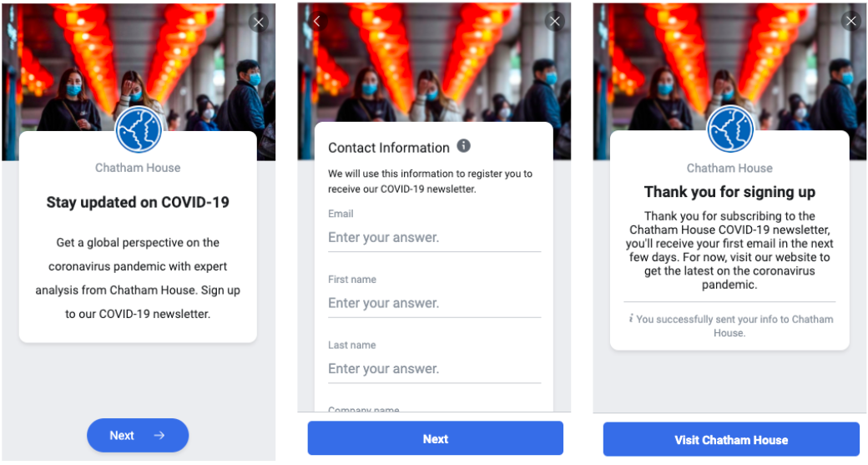Click the info icon beside Contact Information
This screenshot has height=465, width=868.
(464, 146)
